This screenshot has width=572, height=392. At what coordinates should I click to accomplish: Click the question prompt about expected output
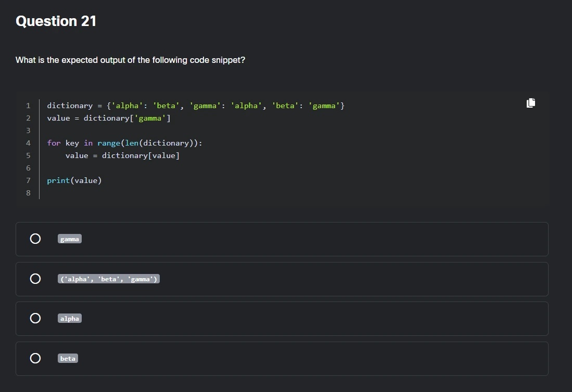point(130,60)
